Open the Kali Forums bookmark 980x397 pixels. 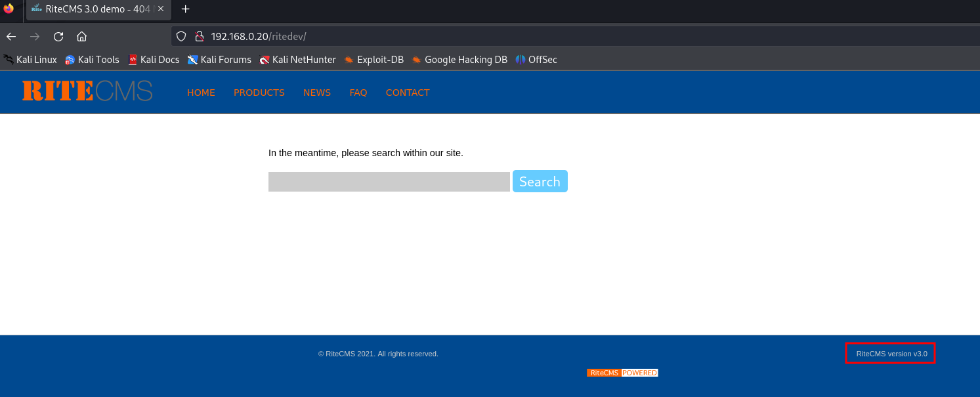click(x=219, y=60)
